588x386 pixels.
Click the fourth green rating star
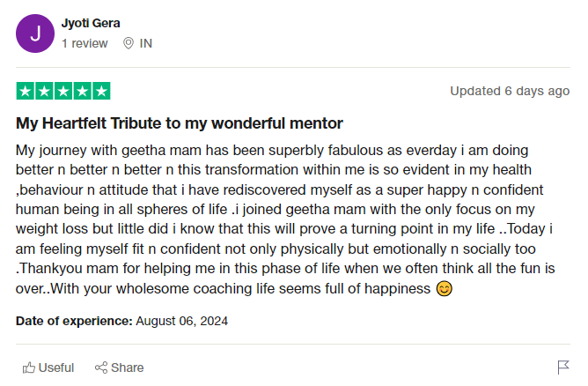[x=82, y=91]
